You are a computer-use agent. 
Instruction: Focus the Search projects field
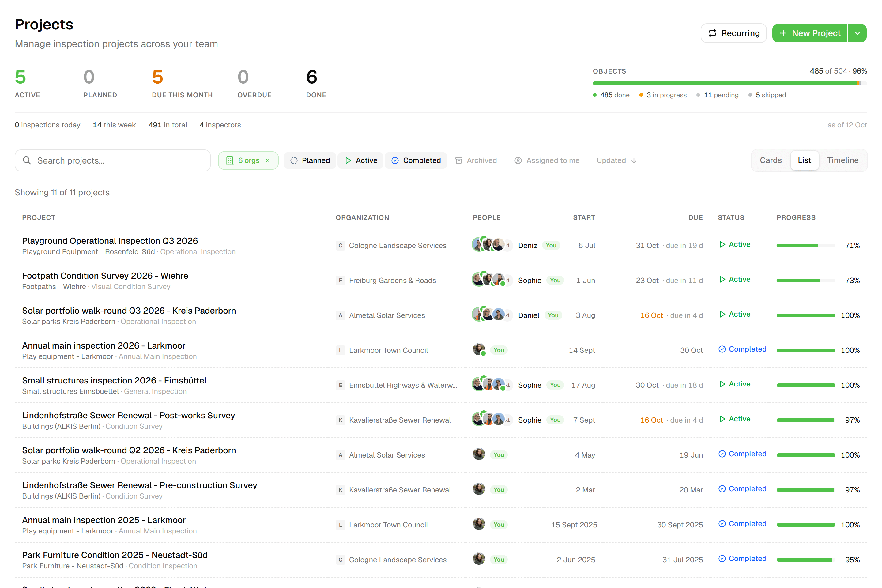coord(112,160)
